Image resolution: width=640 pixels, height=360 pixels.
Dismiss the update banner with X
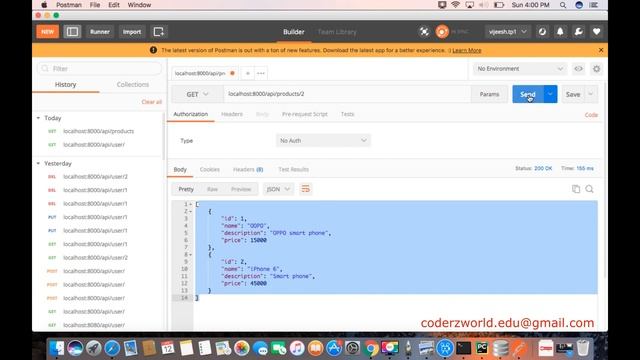(x=601, y=50)
